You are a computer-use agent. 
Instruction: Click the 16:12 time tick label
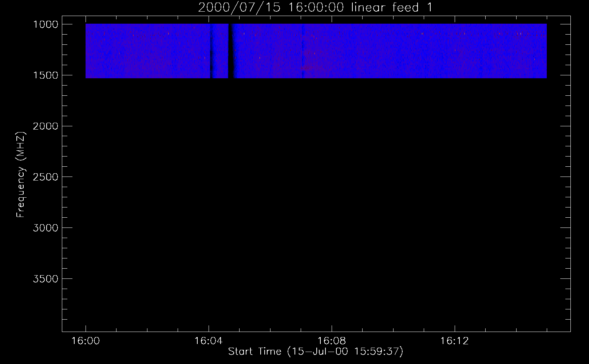tap(455, 341)
